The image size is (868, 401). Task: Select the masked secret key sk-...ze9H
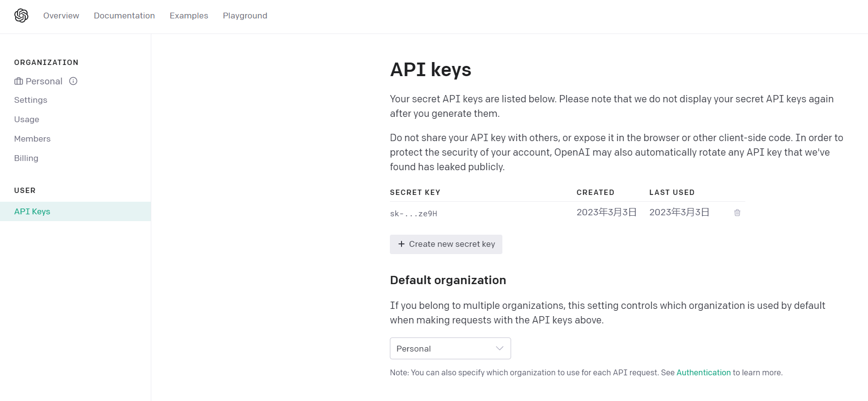413,213
